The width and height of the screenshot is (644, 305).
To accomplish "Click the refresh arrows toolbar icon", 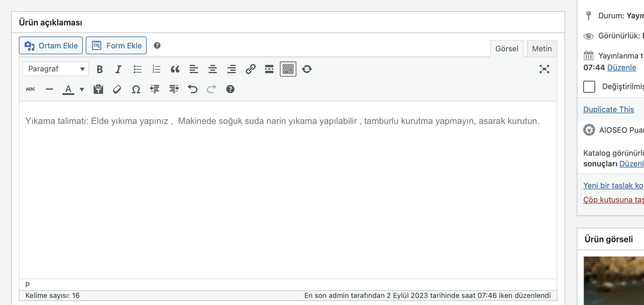I will pyautogui.click(x=307, y=69).
